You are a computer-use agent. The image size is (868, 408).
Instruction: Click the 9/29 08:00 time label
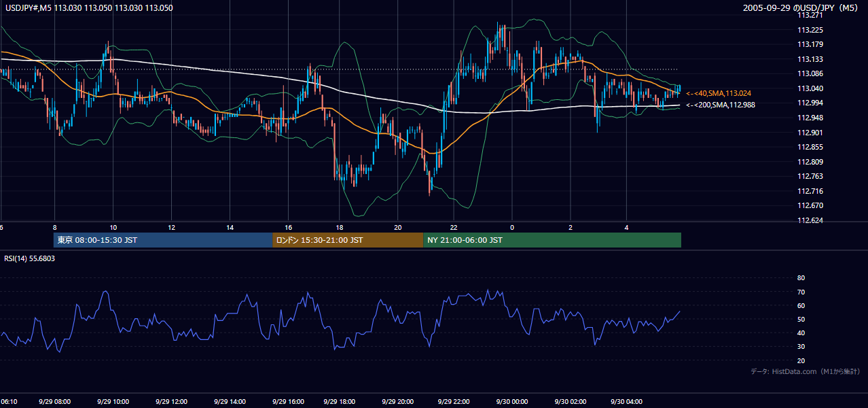click(x=54, y=401)
